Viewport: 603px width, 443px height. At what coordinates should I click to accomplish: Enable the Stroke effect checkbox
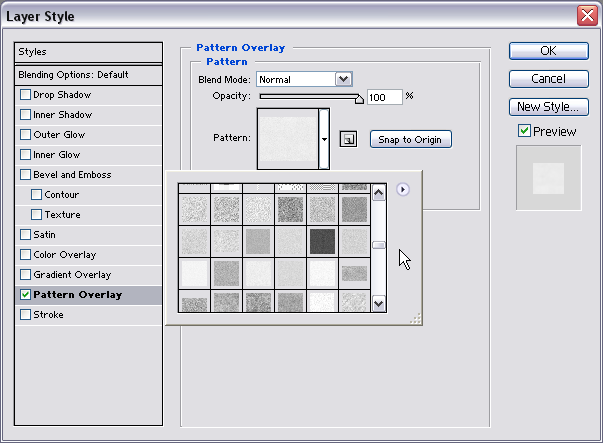pos(25,315)
